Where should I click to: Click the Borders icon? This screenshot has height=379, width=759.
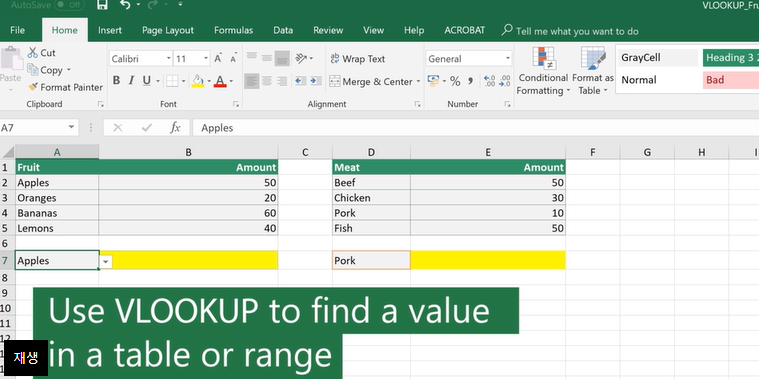tap(172, 80)
